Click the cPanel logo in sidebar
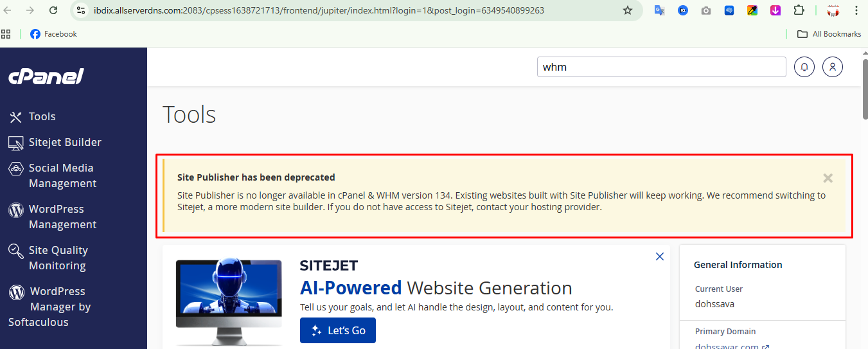 [x=46, y=77]
